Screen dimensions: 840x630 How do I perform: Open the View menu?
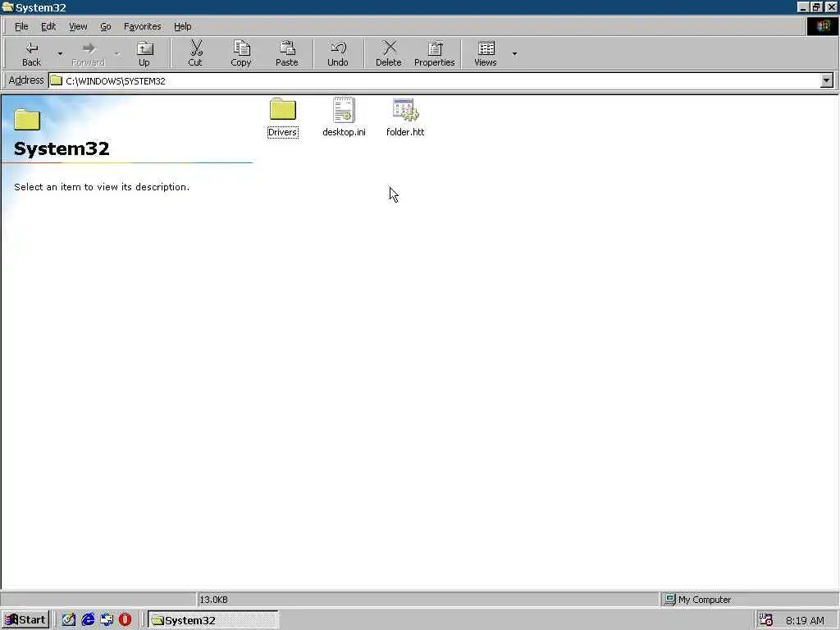point(78,26)
